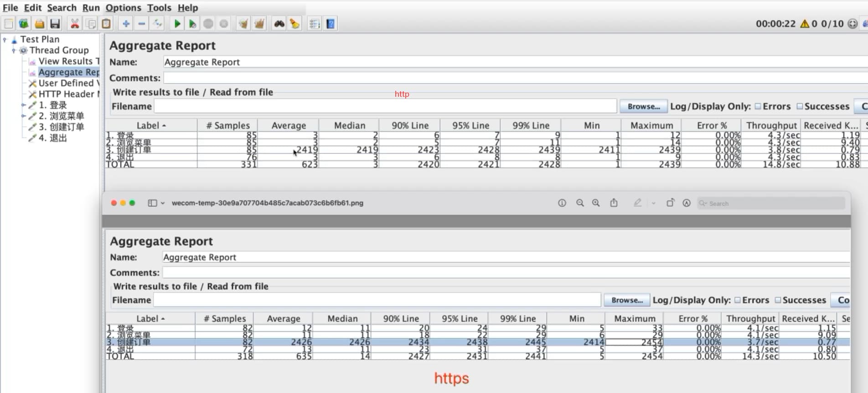Viewport: 868px width, 393px height.
Task: Click the Preview markup pencil icon
Action: (x=638, y=203)
